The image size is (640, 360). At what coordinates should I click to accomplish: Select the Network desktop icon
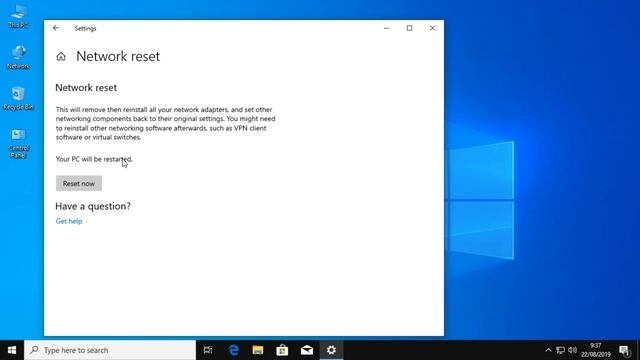coord(18,57)
